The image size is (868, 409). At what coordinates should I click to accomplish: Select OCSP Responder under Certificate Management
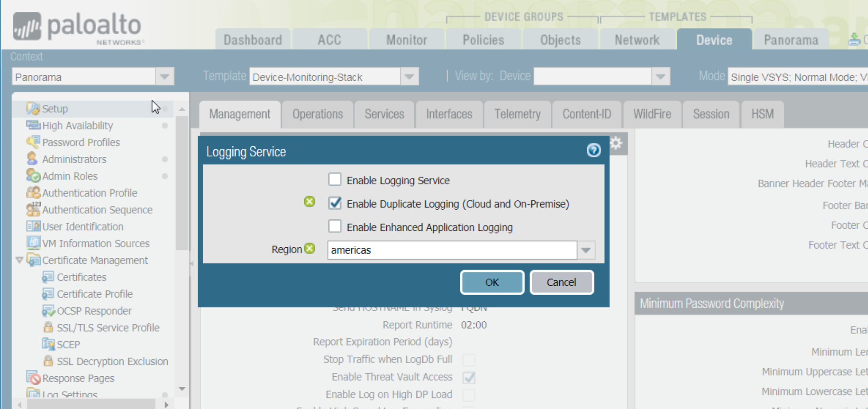click(x=95, y=311)
